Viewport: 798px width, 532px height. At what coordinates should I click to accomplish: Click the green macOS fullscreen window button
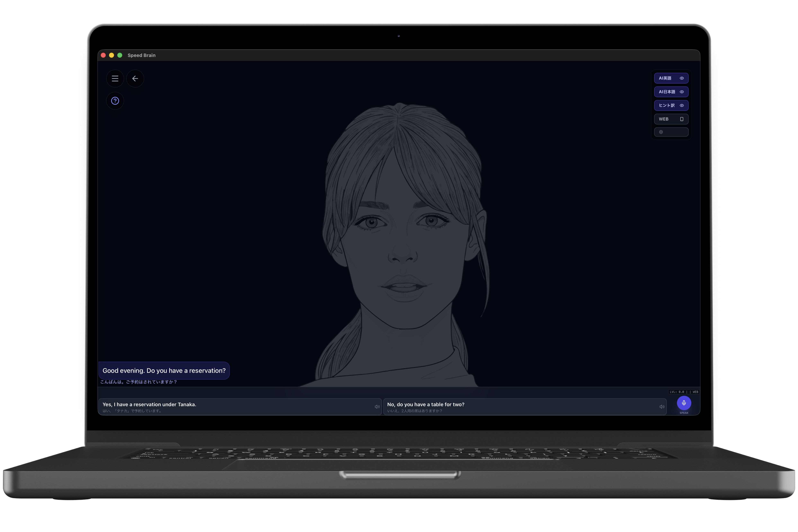120,55
